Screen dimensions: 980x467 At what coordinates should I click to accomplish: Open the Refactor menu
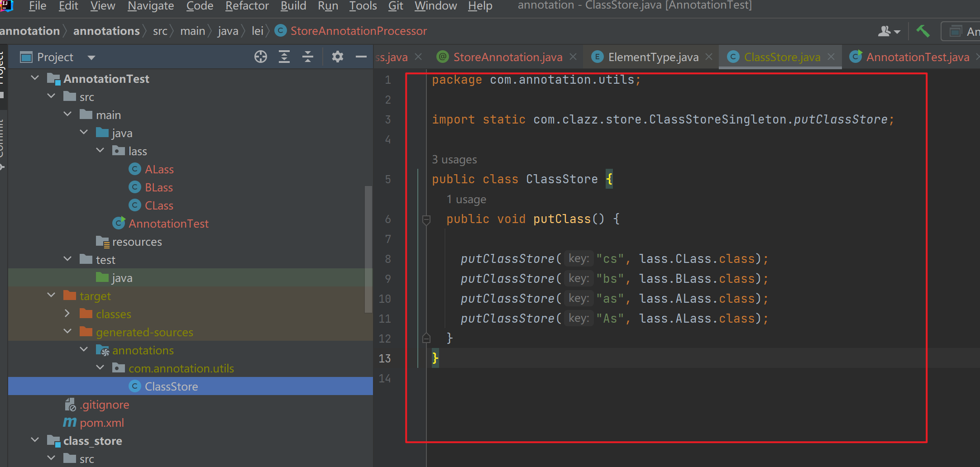247,6
